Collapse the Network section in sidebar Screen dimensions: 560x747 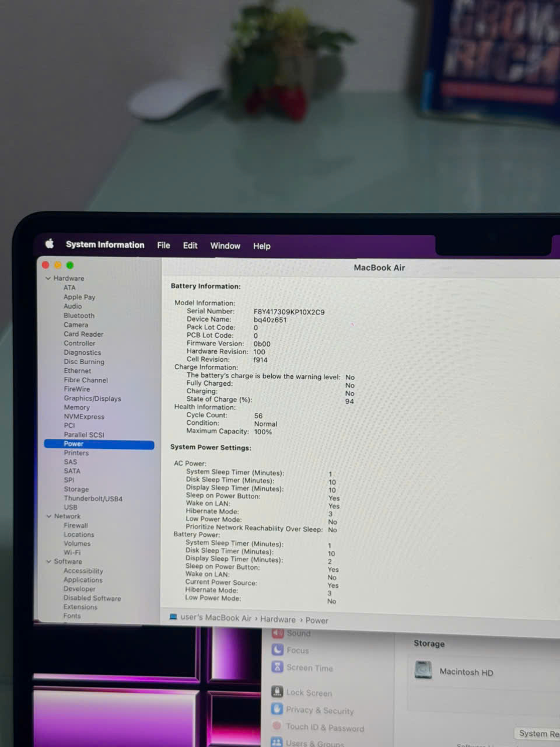coord(49,516)
